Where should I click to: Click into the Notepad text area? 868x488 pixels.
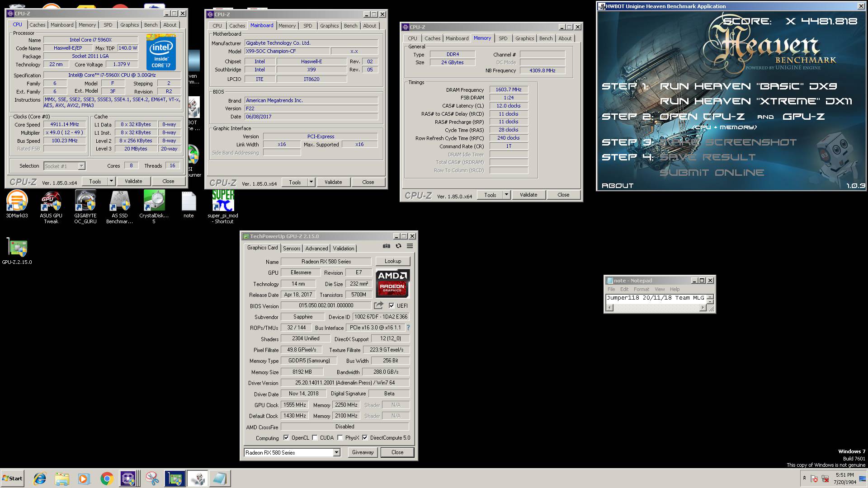click(656, 299)
